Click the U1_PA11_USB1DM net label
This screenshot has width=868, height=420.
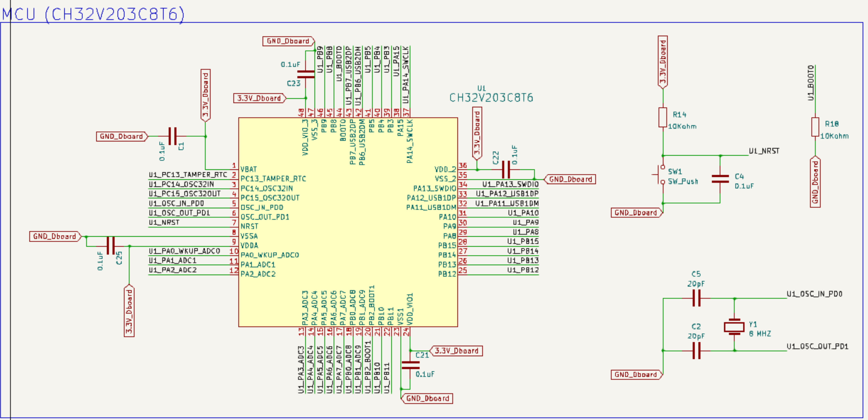[507, 203]
